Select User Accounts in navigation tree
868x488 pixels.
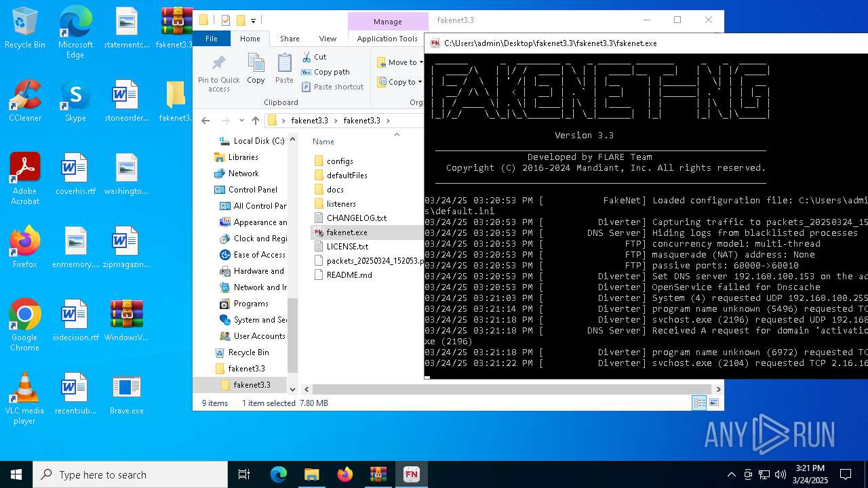[252, 336]
